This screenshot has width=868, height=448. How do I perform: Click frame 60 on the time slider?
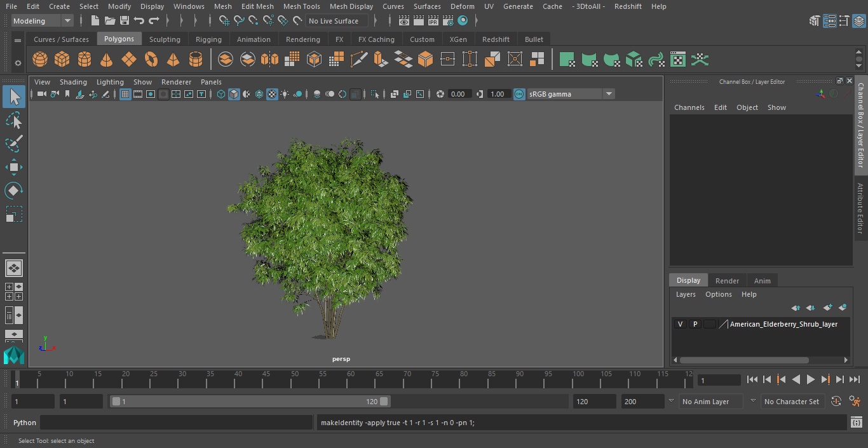click(x=350, y=379)
